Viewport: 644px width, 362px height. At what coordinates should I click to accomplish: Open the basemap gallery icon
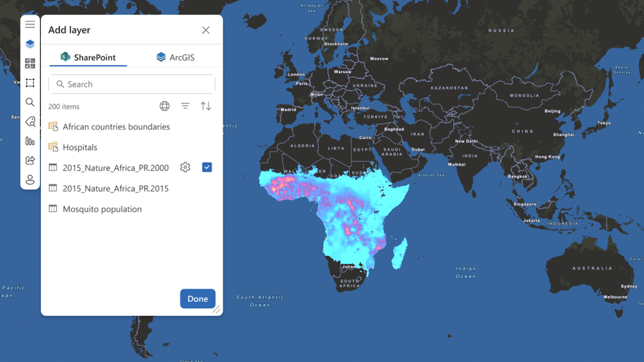tap(30, 63)
